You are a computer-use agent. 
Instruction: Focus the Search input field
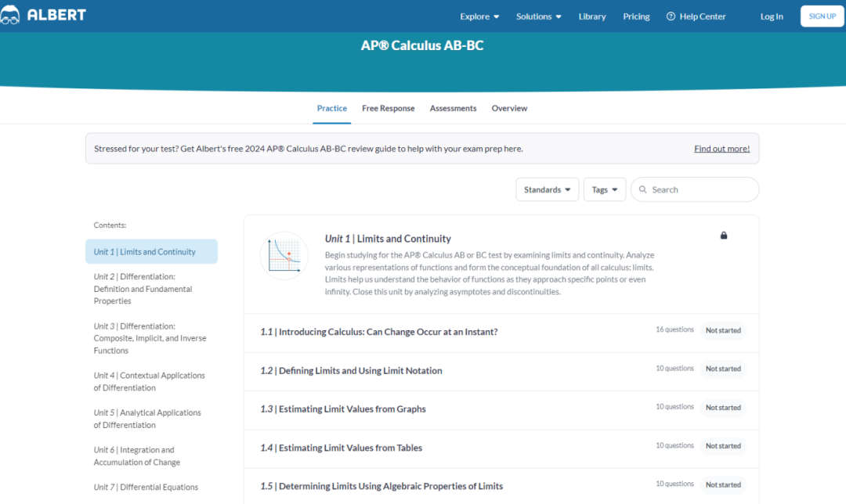695,189
